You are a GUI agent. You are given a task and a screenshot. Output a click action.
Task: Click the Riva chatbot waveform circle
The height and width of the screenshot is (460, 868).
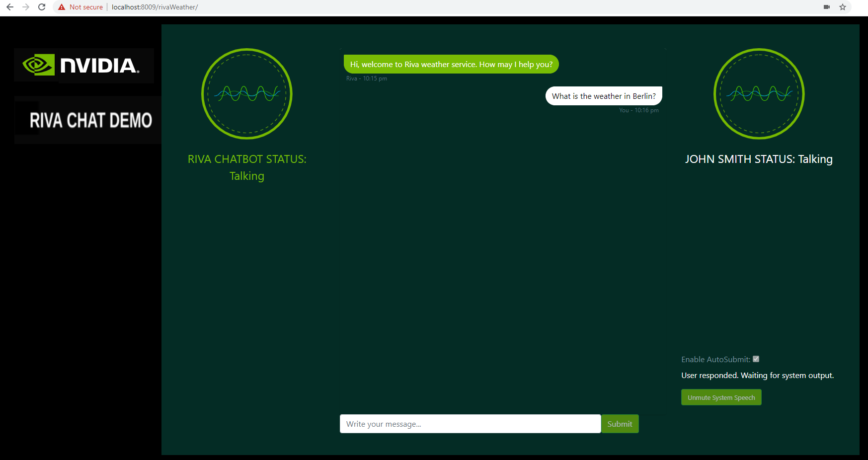247,94
